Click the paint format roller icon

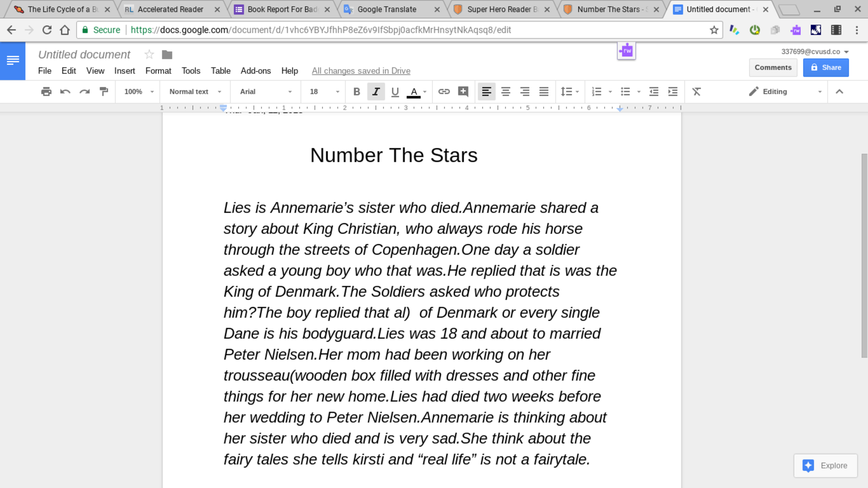[x=104, y=92]
